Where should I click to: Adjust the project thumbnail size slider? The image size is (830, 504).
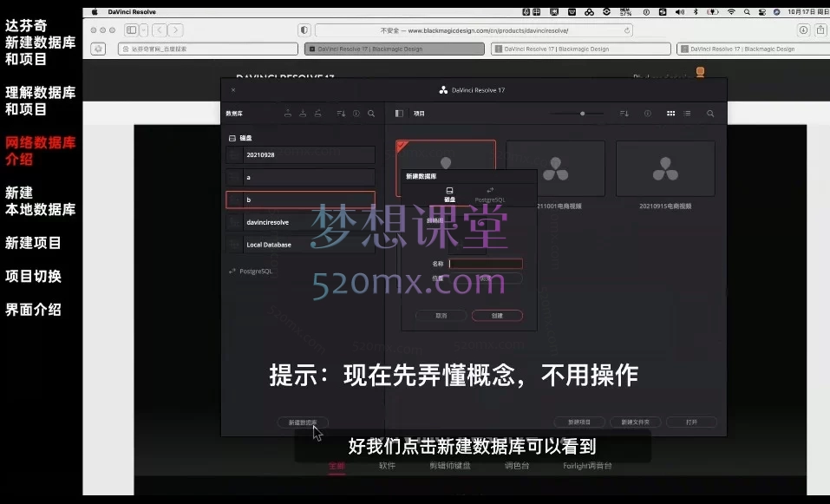coord(582,114)
